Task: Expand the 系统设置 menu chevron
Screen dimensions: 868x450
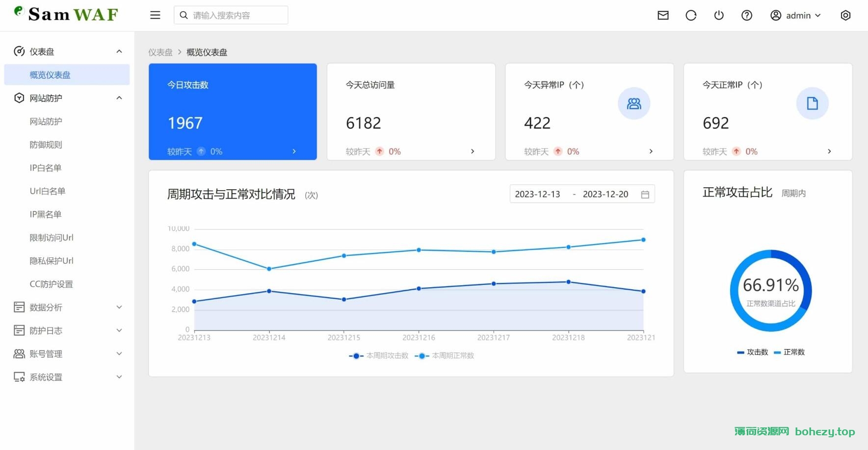Action: click(x=119, y=377)
